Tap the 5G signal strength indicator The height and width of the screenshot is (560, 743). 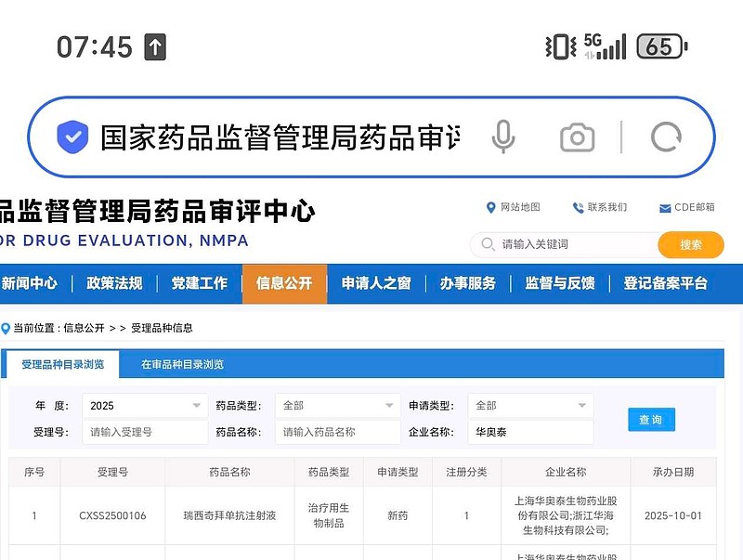[x=606, y=46]
